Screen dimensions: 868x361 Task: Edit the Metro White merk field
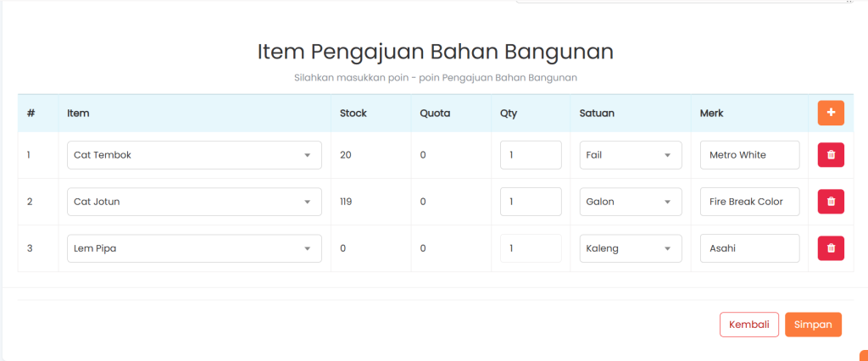coord(750,155)
